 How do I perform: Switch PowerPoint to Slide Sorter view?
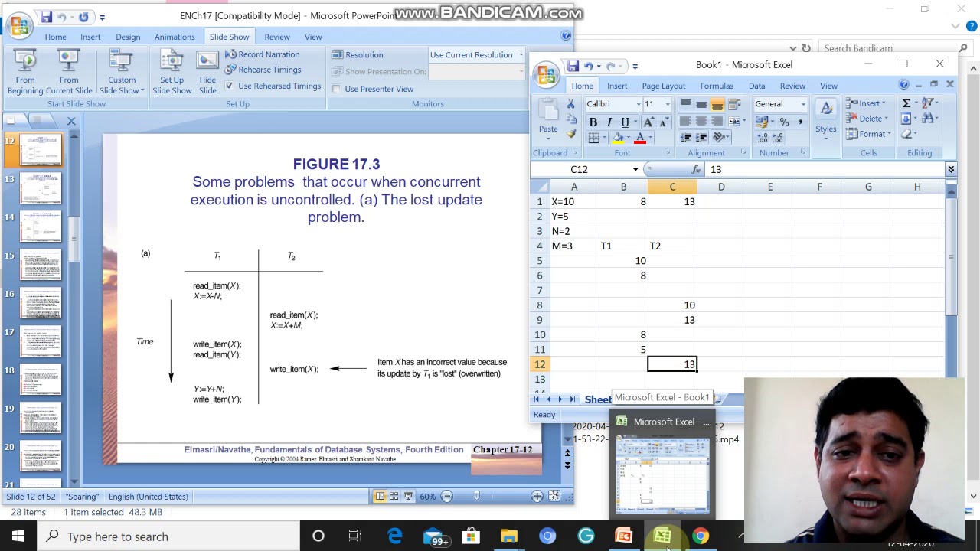pos(394,497)
